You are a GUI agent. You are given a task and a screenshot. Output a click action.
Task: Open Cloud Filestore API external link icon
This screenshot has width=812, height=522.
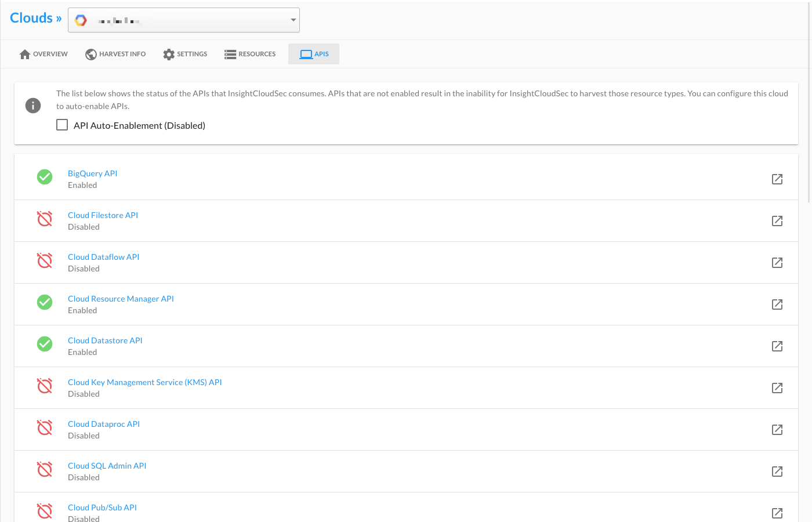777,221
